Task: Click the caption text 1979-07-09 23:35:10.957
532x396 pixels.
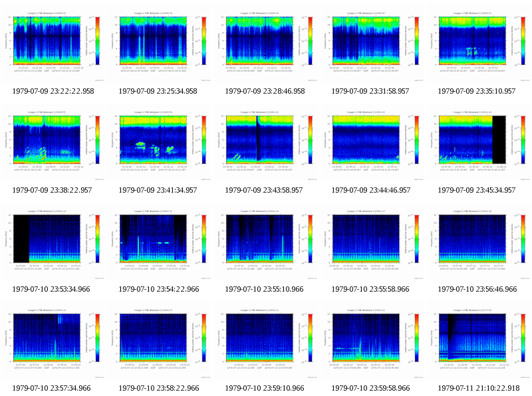Action: pos(477,91)
